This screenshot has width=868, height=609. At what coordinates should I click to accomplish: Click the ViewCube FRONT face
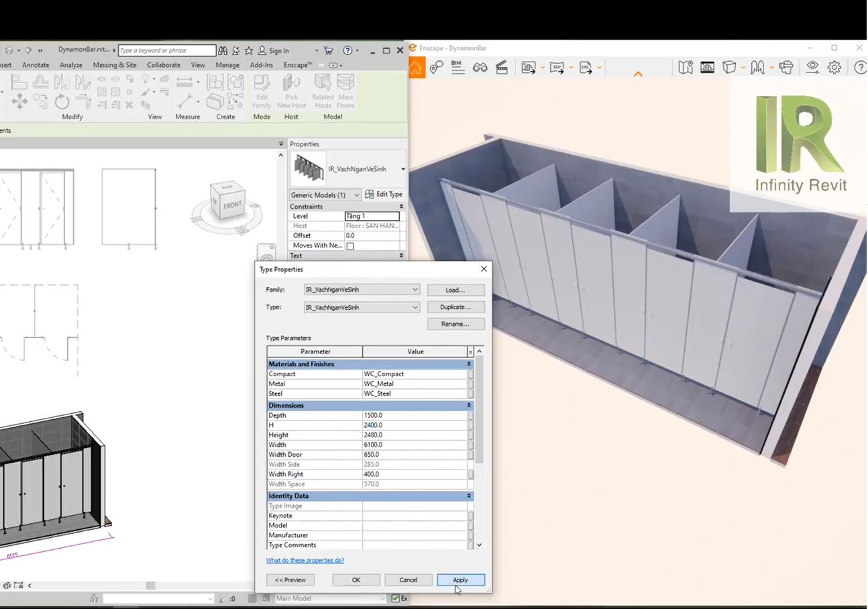tap(231, 205)
